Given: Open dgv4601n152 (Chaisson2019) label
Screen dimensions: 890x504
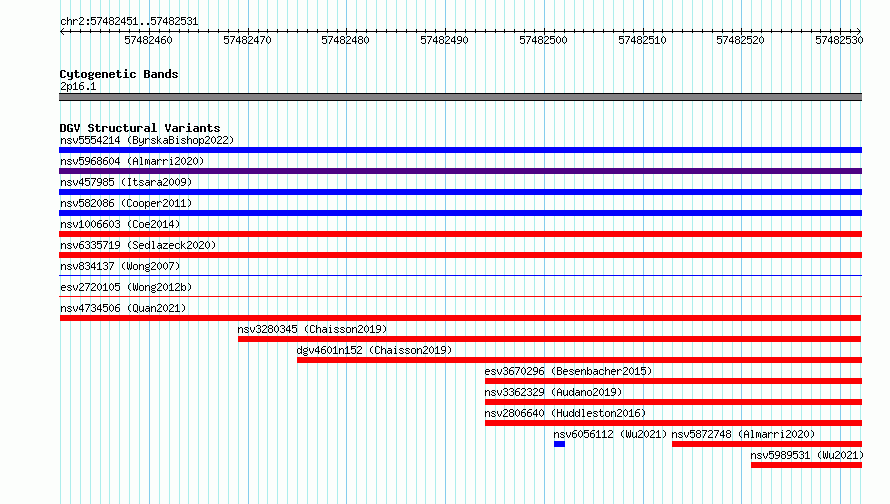Looking at the screenshot, I should pyautogui.click(x=374, y=350).
